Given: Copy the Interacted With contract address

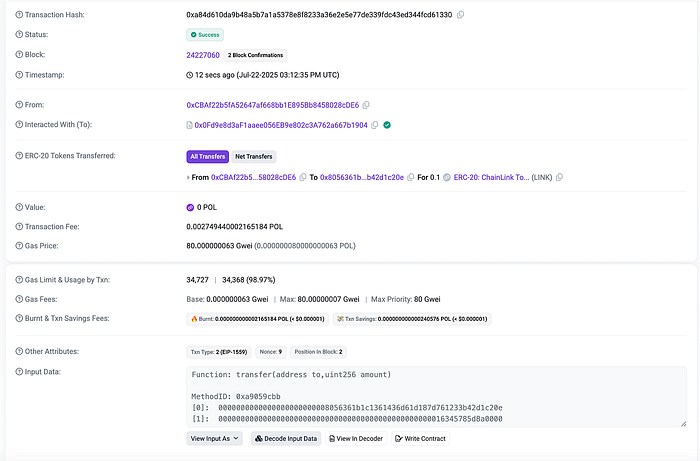Looking at the screenshot, I should click(375, 125).
